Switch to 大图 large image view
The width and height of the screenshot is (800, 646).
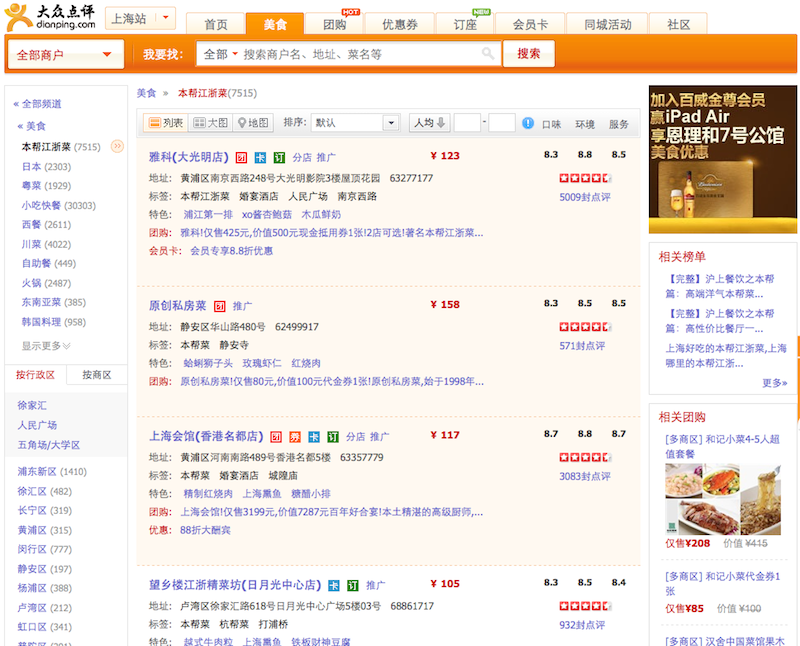(210, 122)
